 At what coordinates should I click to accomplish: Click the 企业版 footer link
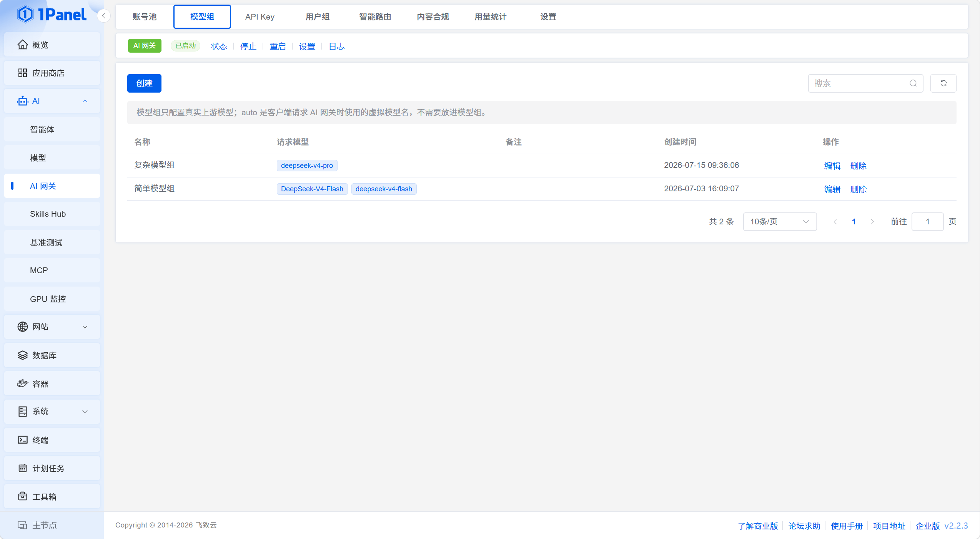pyautogui.click(x=928, y=526)
